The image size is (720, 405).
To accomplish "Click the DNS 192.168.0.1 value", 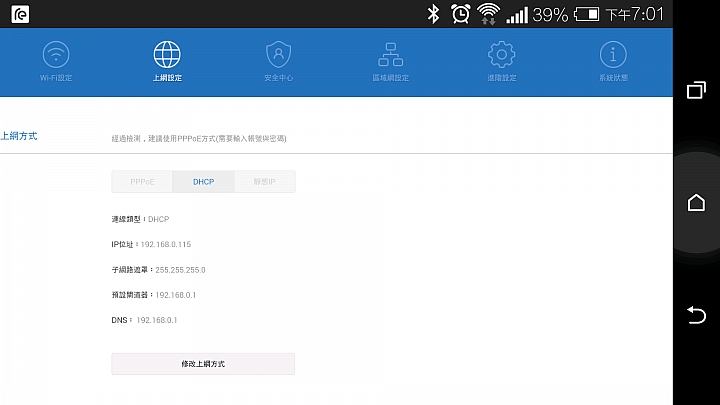I will [x=157, y=320].
